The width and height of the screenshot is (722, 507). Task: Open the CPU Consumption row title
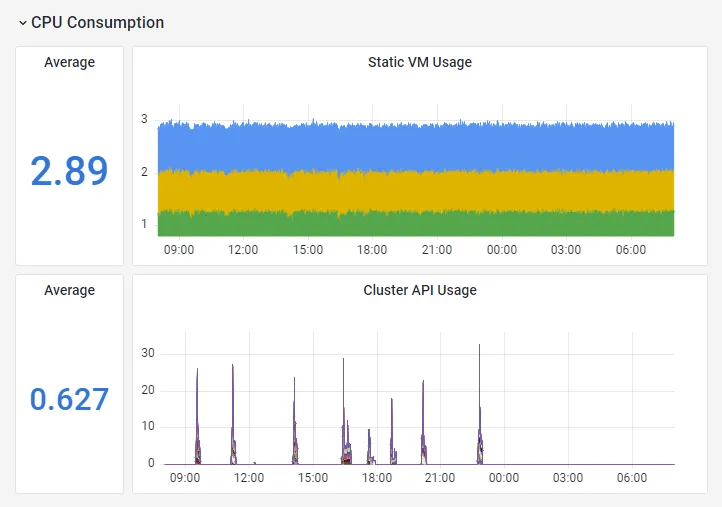[x=97, y=22]
